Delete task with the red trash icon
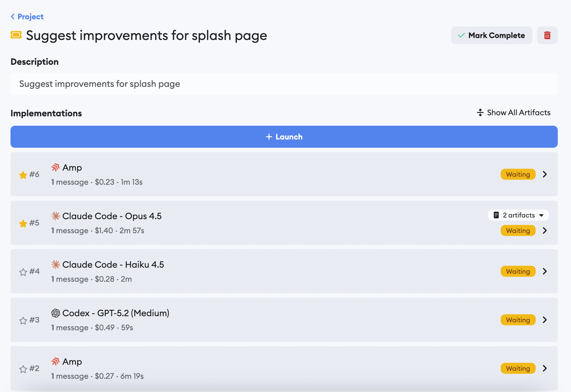The height and width of the screenshot is (392, 571). [547, 35]
